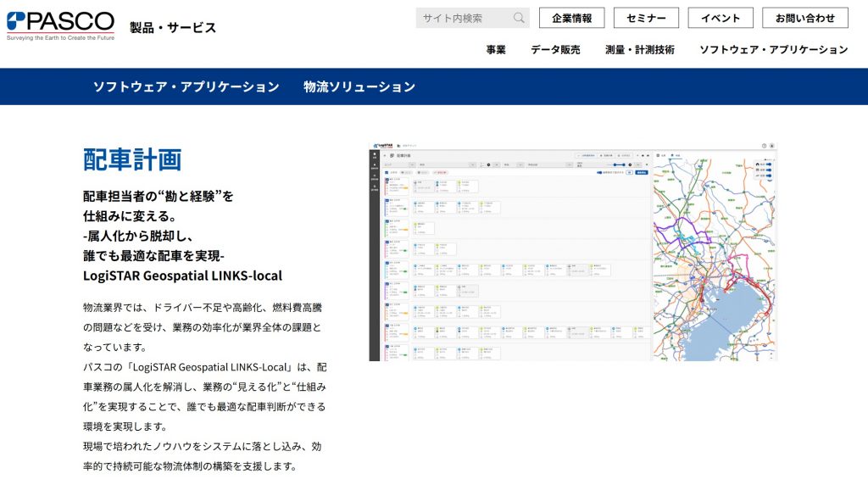This screenshot has height=479, width=868.
Task: Click the セミナー button
Action: [646, 18]
